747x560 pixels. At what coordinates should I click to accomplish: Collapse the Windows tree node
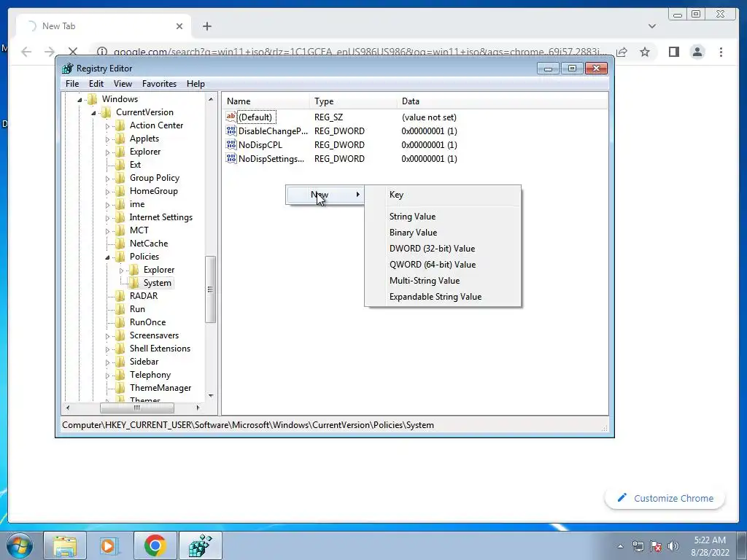80,99
